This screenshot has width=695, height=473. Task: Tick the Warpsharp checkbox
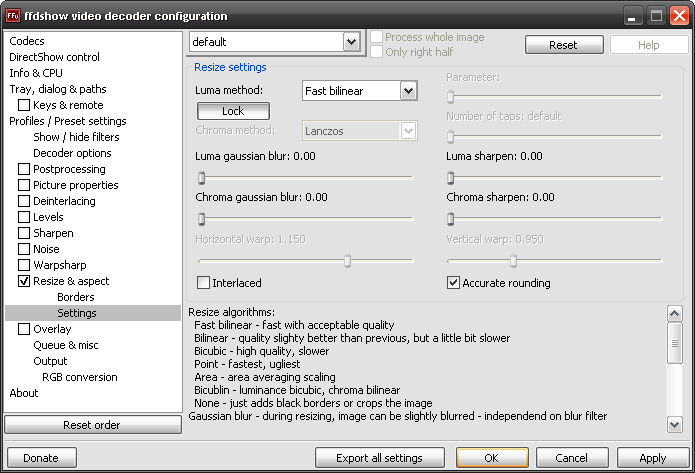click(24, 265)
